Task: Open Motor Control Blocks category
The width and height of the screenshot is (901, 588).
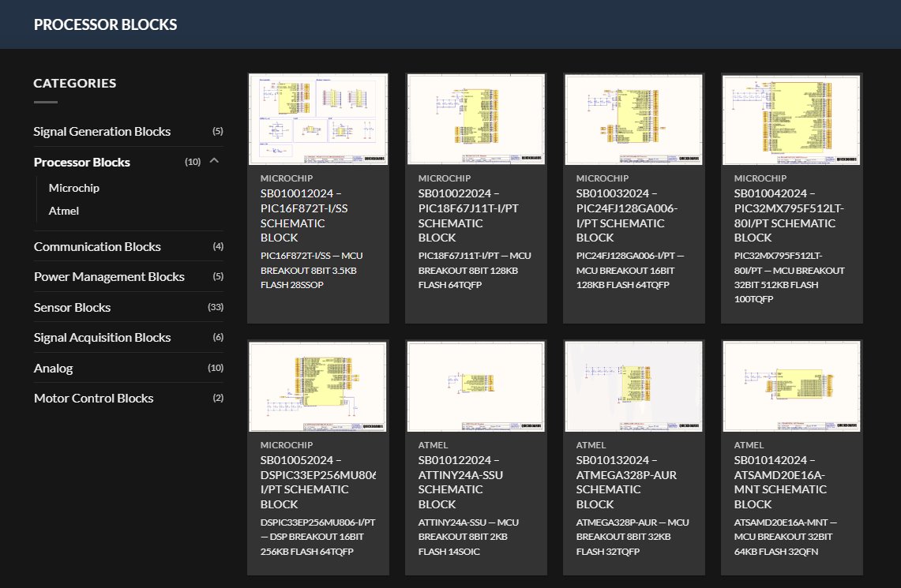Action: [x=94, y=399]
